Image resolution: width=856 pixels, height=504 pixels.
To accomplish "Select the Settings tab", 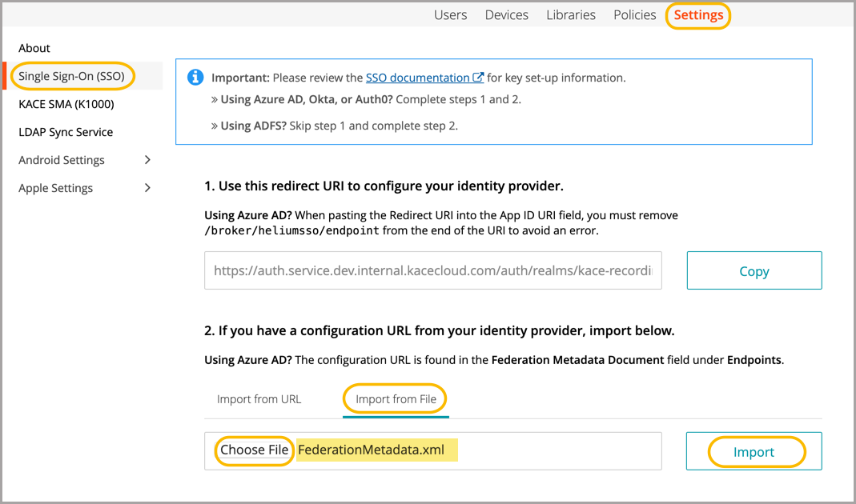I will click(x=698, y=15).
